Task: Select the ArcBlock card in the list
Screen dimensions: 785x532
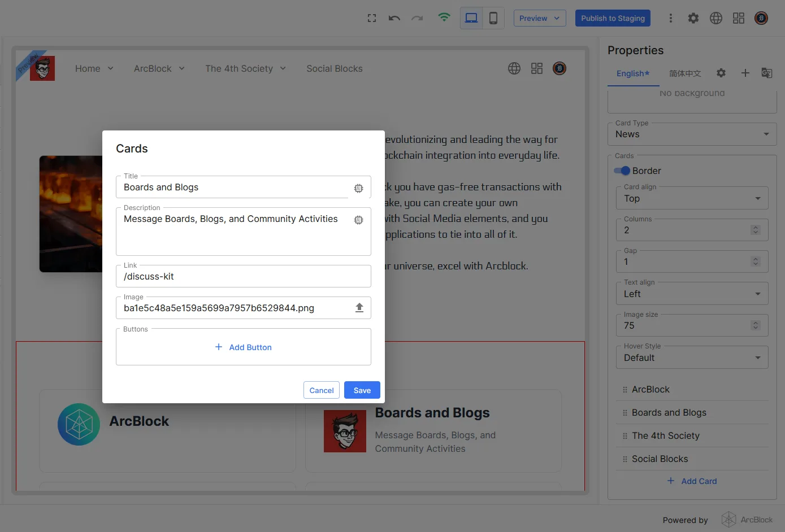Action: click(x=692, y=389)
